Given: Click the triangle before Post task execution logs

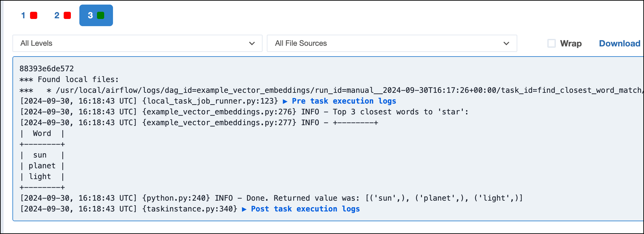Looking at the screenshot, I should point(244,209).
